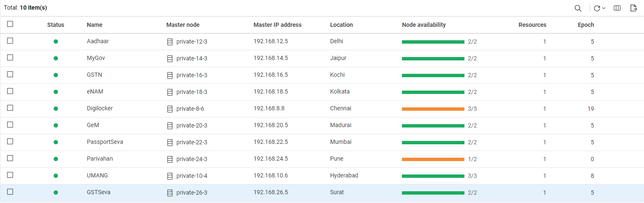Tick the checkbox for the UMANG row

10,175
